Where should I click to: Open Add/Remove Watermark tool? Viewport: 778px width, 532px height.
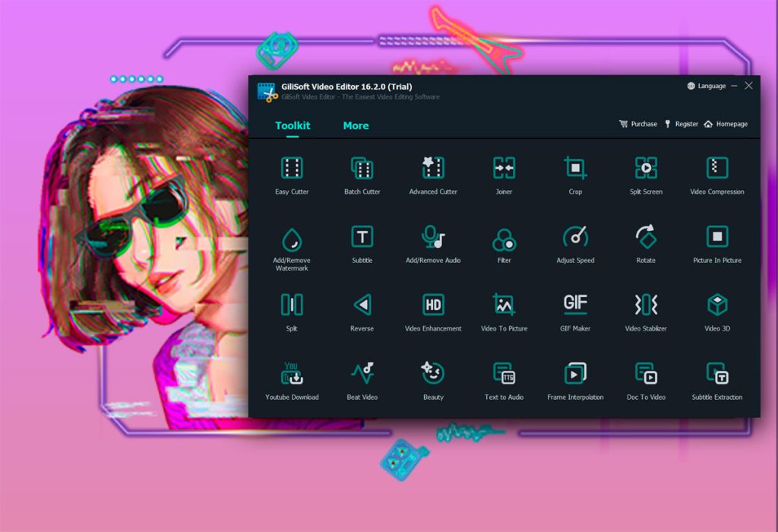292,248
